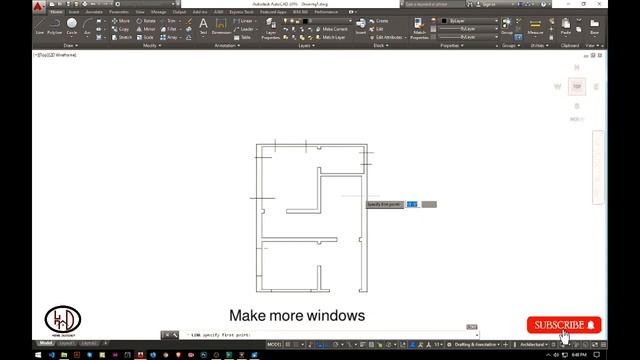Viewport: 640px width, 360px height.
Task: Click the TOP face of ViewCube
Action: (577, 87)
